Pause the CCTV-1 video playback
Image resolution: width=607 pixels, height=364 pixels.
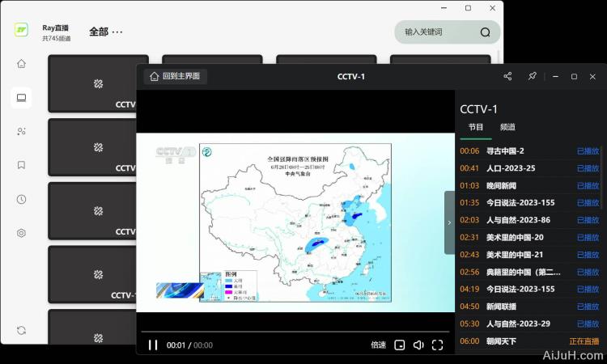pos(153,345)
